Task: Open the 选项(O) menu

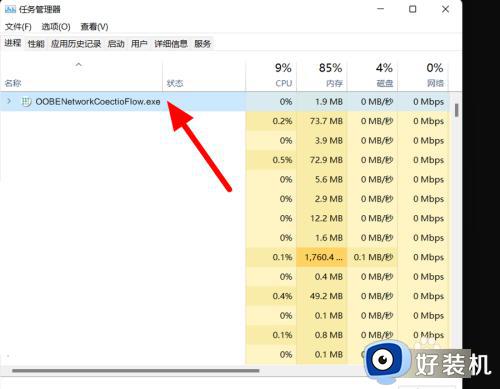Action: pyautogui.click(x=56, y=27)
